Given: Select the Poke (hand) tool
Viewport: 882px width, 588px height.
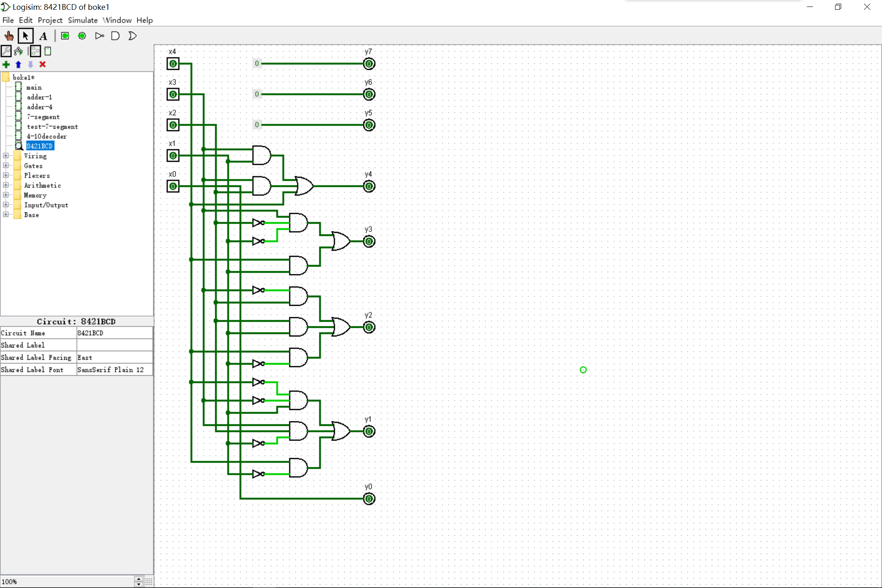Looking at the screenshot, I should pos(9,36).
